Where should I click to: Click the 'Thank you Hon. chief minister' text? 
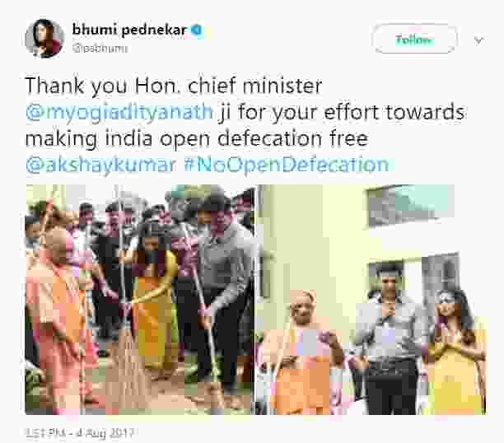tap(174, 86)
